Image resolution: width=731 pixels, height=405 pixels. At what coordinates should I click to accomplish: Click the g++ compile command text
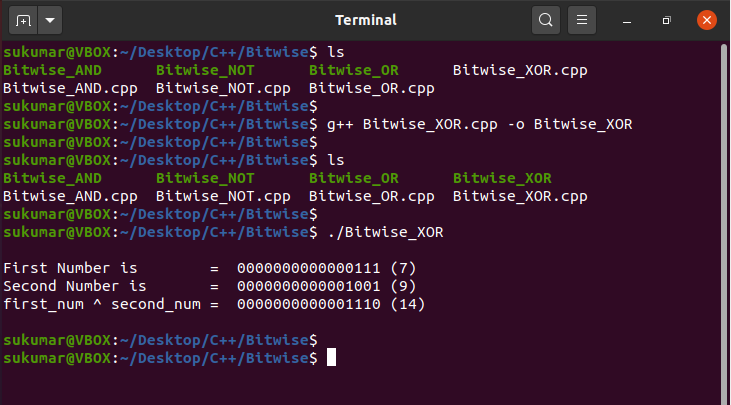479,124
